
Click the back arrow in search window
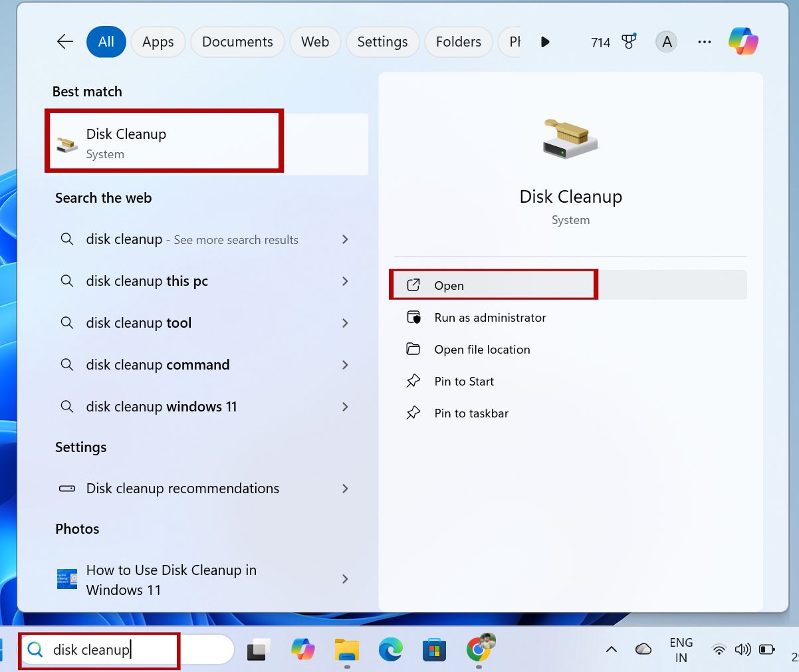[64, 41]
